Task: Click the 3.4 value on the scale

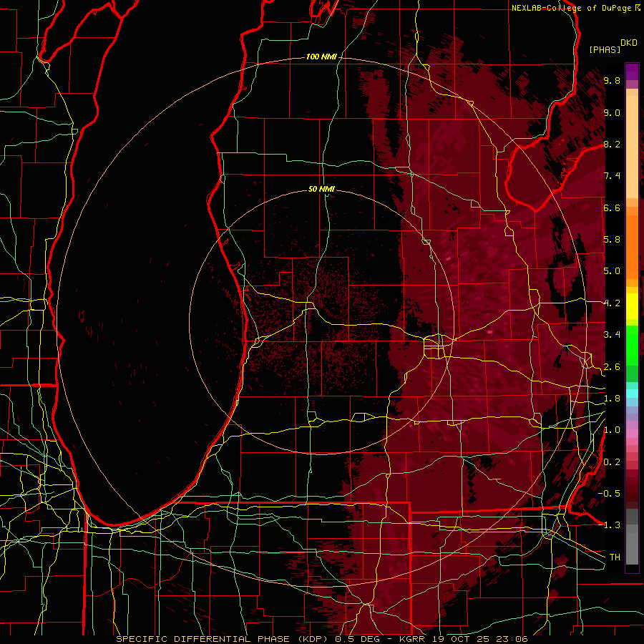Action: 612,335
